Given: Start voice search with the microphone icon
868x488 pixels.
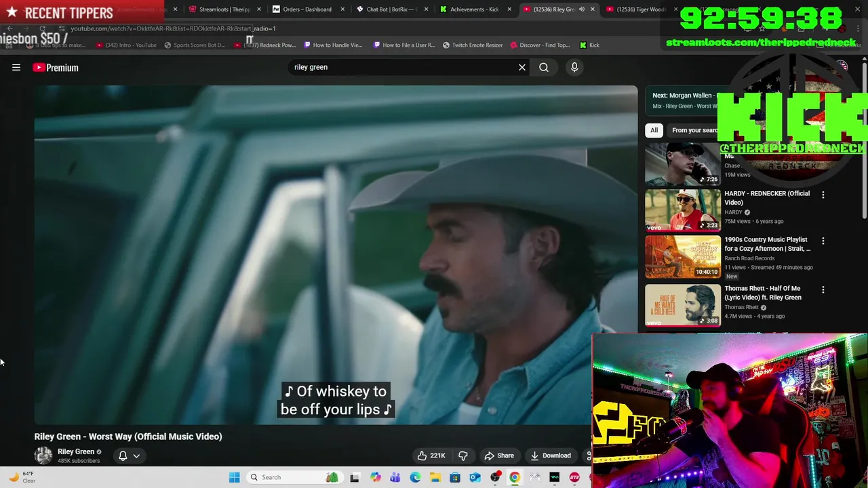Looking at the screenshot, I should coord(574,67).
